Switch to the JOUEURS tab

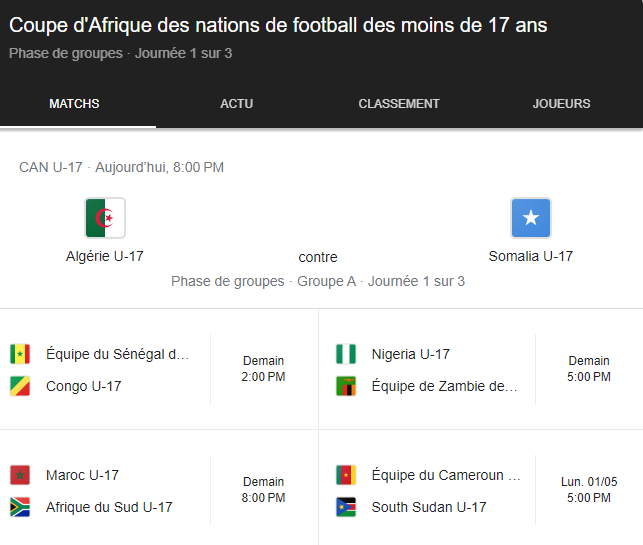[561, 104]
